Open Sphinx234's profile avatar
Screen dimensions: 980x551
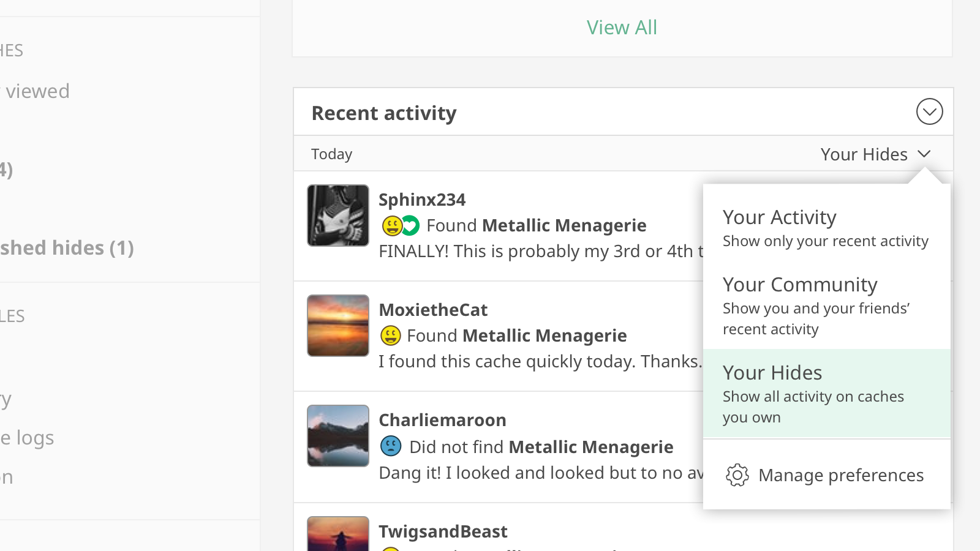click(338, 216)
